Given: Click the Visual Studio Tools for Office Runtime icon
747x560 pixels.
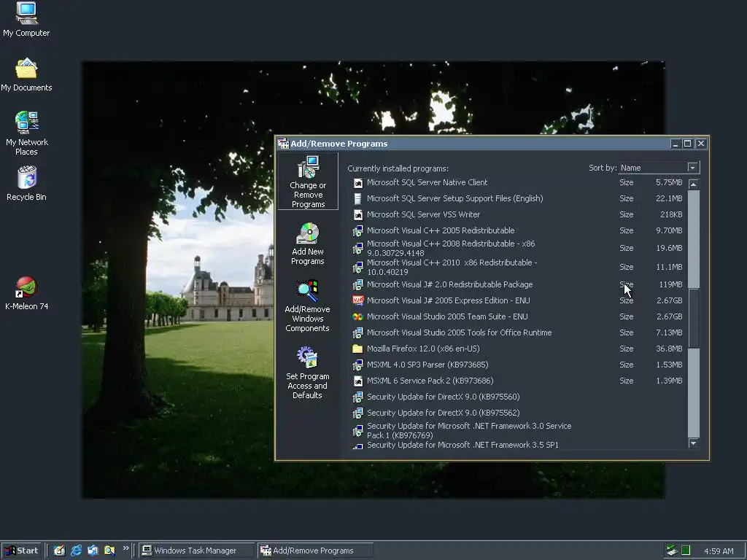Looking at the screenshot, I should click(357, 332).
